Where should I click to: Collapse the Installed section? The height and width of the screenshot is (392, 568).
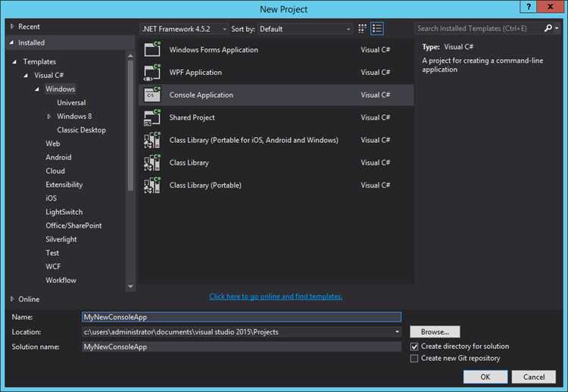12,42
